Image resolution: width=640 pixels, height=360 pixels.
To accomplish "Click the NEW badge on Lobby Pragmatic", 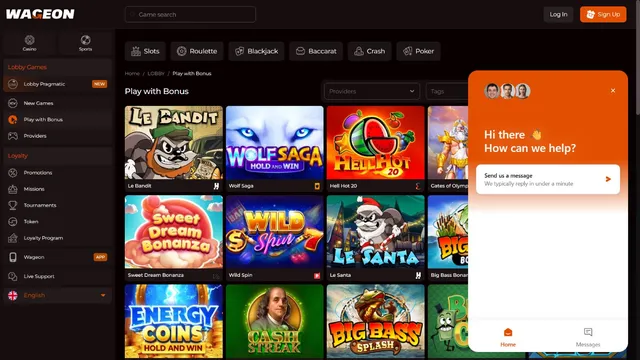I will 100,84.
